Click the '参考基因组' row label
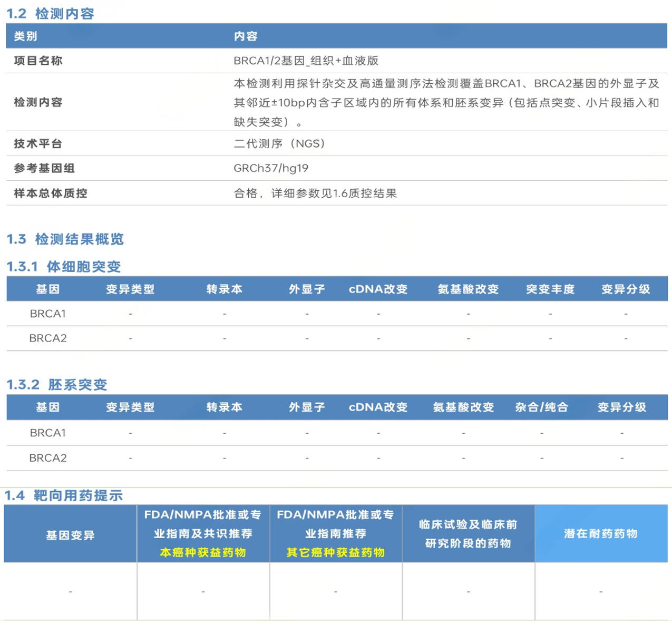The image size is (672, 623). point(44,168)
